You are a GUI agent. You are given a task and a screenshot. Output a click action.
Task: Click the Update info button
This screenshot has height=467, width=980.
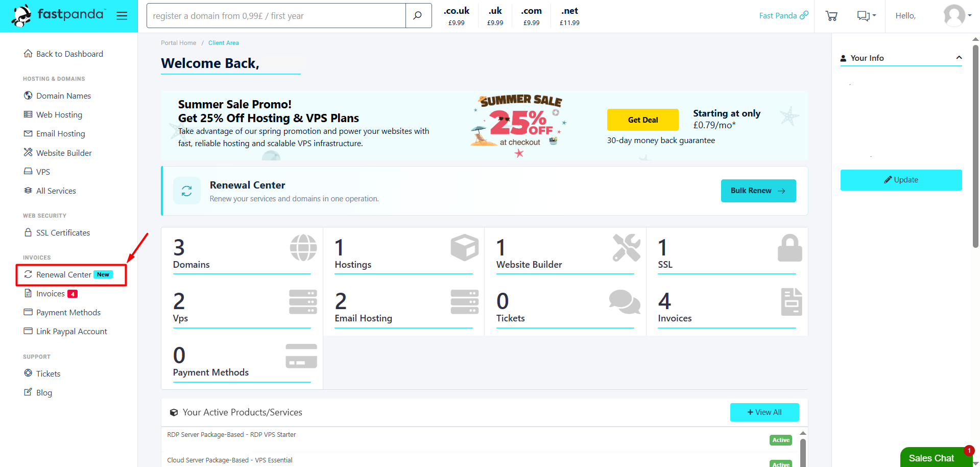coord(901,180)
